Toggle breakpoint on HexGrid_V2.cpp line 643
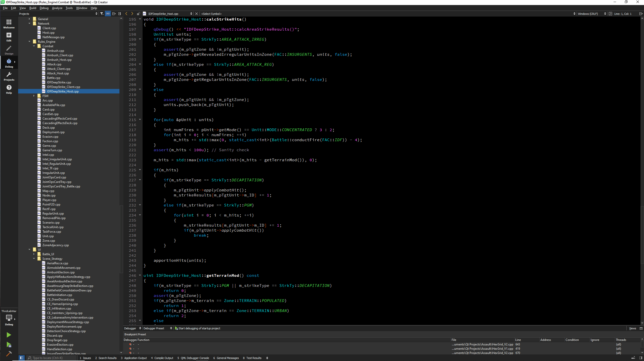This screenshot has height=361, width=644. coord(130,344)
